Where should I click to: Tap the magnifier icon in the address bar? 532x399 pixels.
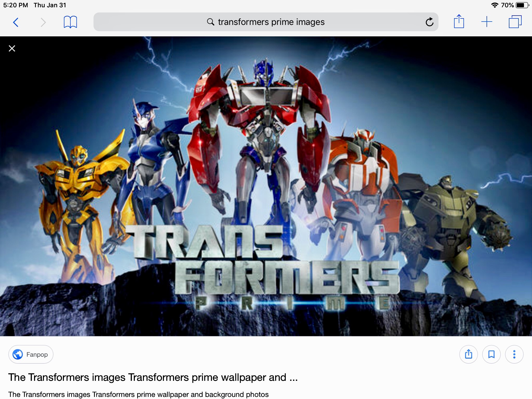211,22
